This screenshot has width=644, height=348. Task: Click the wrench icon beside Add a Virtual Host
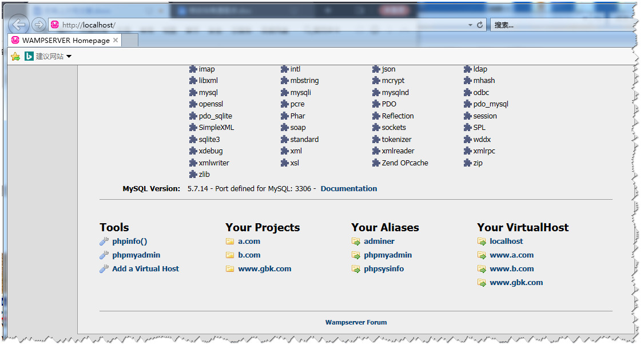pyautogui.click(x=104, y=268)
